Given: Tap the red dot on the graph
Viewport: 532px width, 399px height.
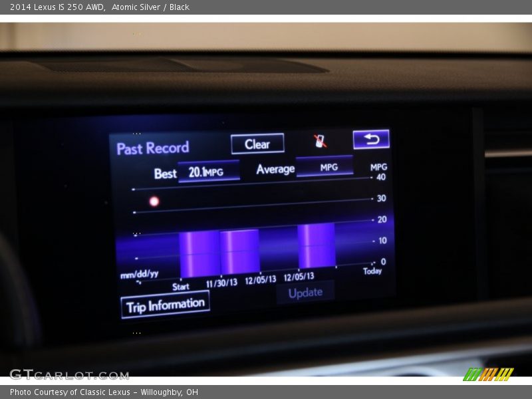Looking at the screenshot, I should click(x=154, y=201).
